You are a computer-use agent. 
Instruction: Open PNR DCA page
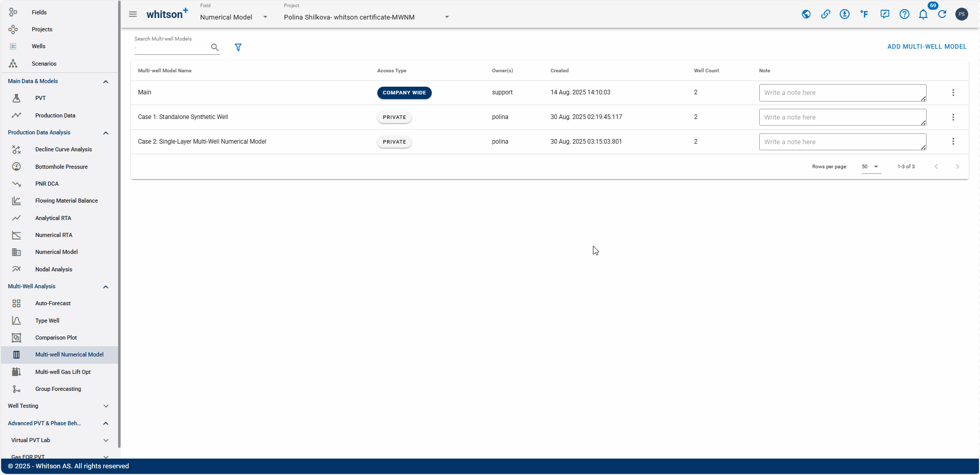pos(47,184)
